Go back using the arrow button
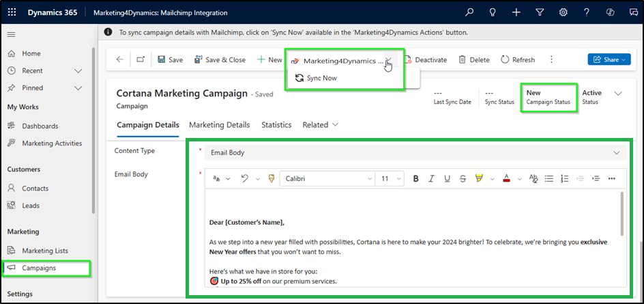This screenshot has width=644, height=304. click(119, 59)
